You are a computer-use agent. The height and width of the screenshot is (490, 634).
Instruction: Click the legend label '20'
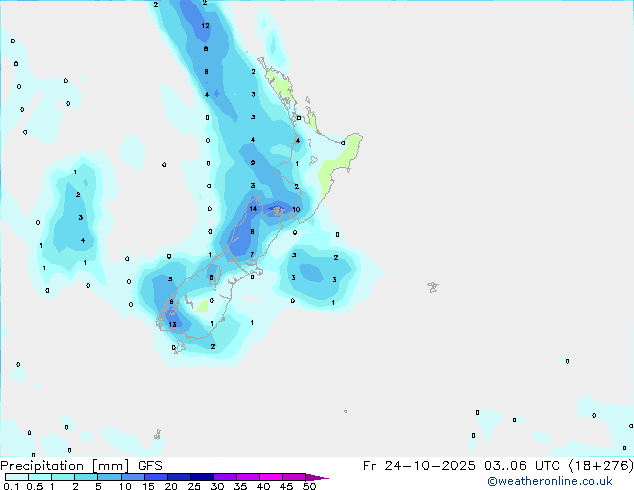(x=171, y=486)
